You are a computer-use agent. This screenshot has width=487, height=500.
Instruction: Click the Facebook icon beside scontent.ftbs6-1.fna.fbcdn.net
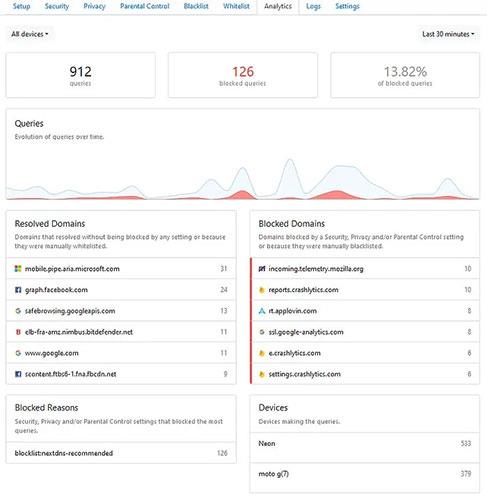[18, 374]
